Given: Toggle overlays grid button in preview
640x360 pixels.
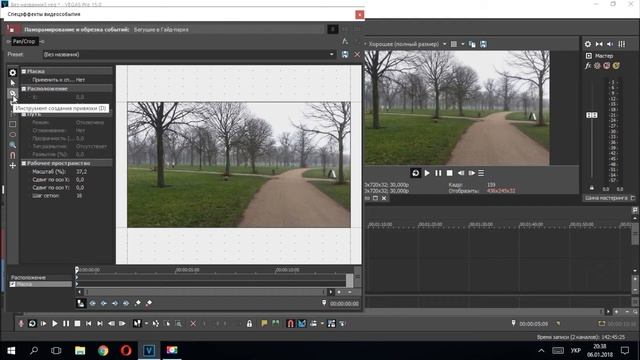Looking at the screenshot, I should pyautogui.click(x=454, y=44).
